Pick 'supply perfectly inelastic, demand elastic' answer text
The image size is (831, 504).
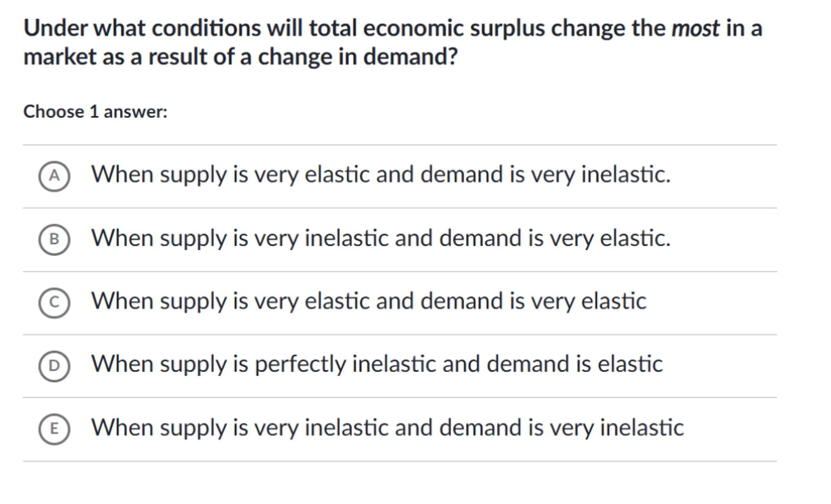[377, 364]
